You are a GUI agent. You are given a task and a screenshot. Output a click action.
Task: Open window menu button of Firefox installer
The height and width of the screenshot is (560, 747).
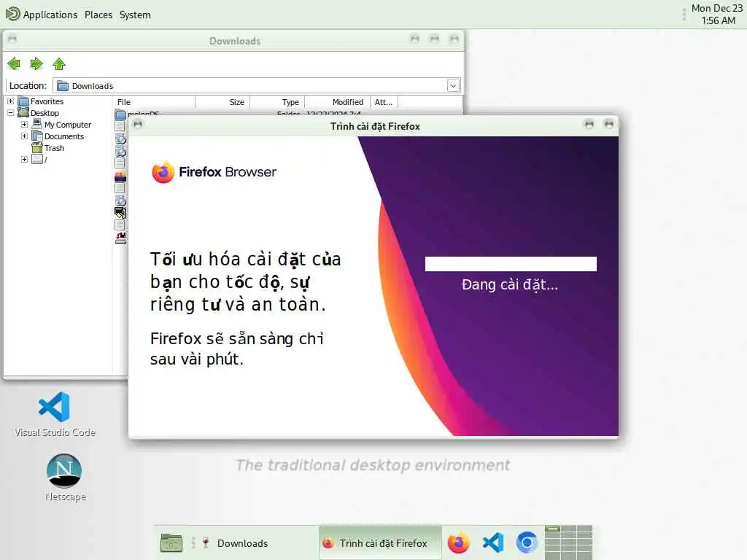point(138,124)
